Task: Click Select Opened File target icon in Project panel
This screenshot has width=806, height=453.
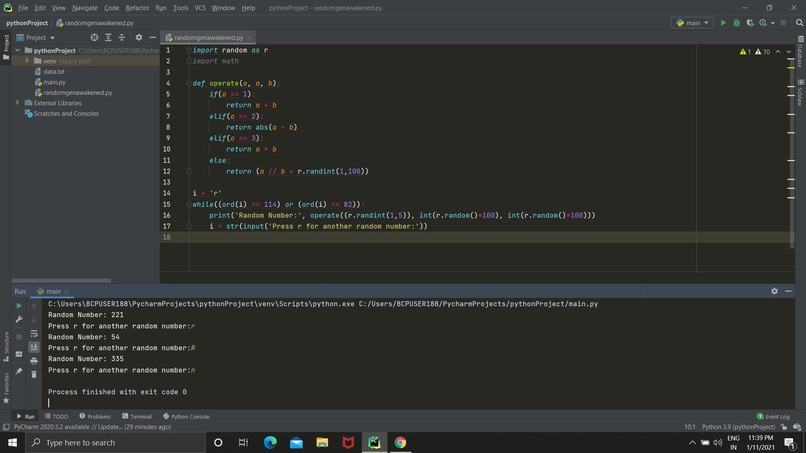Action: coord(94,38)
